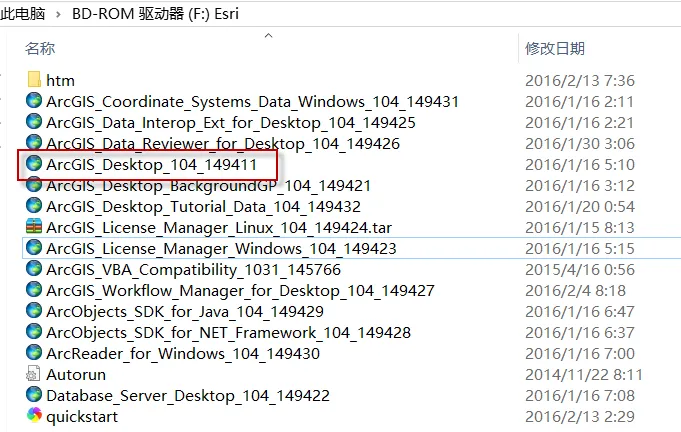Select ArcObjects_SDK_for_NET_Framework_104_149428 file name
This screenshot has width=681, height=432.
tap(228, 333)
